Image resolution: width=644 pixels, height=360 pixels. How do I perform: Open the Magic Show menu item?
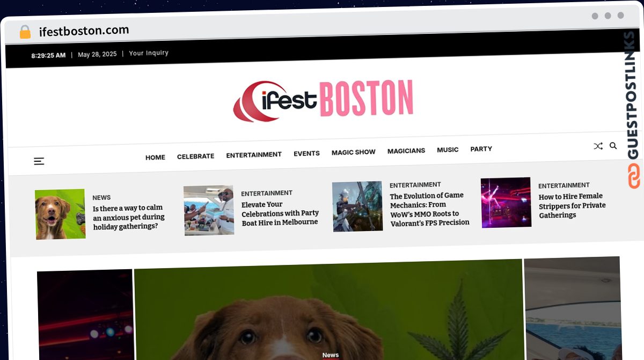point(353,152)
